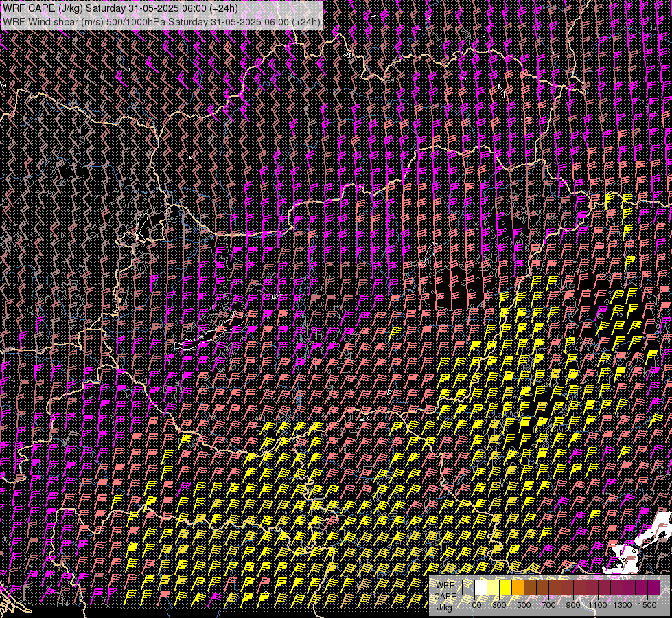Click the 900 legend tick label
The height and width of the screenshot is (618, 672).
tap(573, 605)
